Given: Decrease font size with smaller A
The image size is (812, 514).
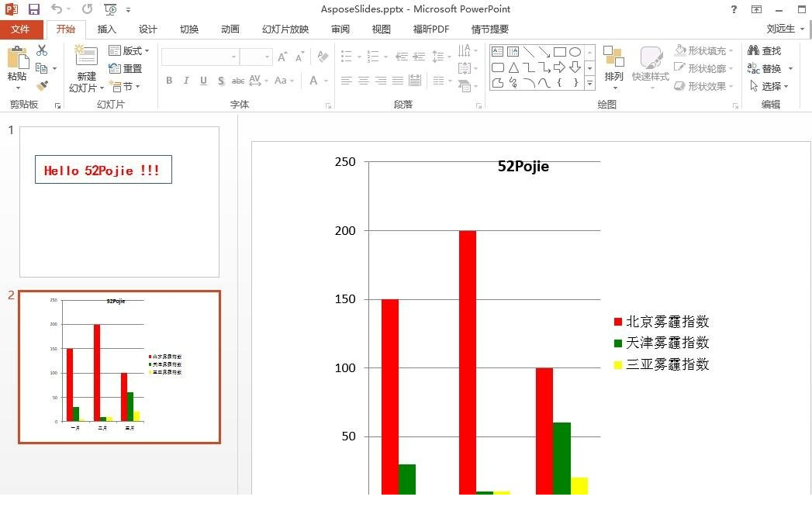Looking at the screenshot, I should (x=299, y=57).
